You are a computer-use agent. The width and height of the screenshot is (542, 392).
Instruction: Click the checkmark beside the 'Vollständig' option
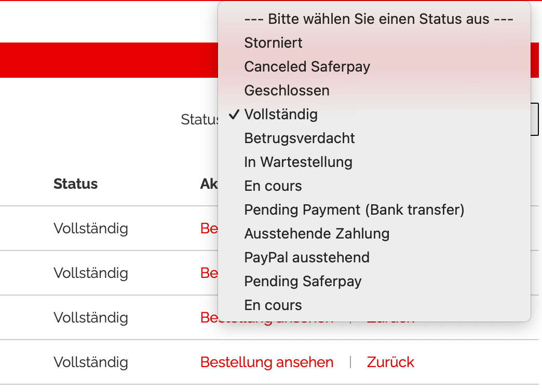click(234, 115)
